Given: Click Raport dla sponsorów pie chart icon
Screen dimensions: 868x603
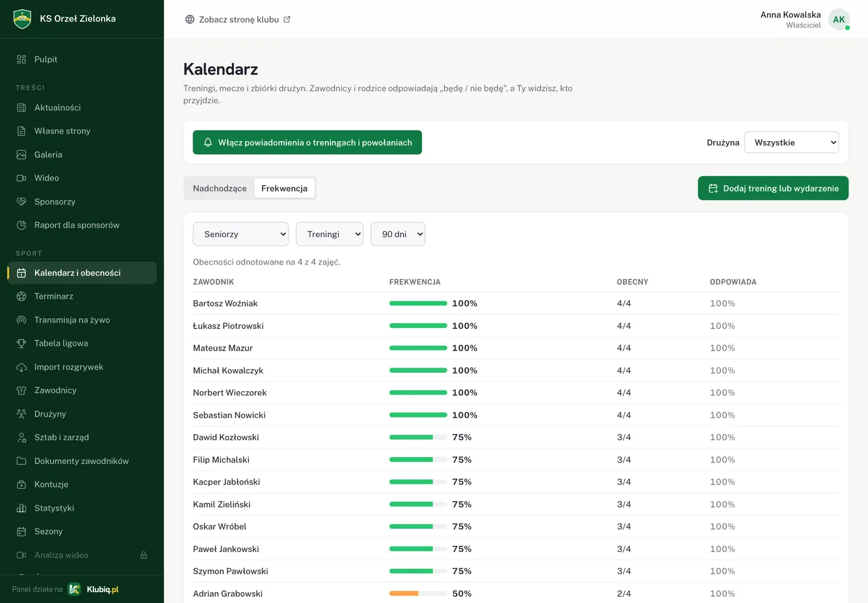Looking at the screenshot, I should coord(22,225).
